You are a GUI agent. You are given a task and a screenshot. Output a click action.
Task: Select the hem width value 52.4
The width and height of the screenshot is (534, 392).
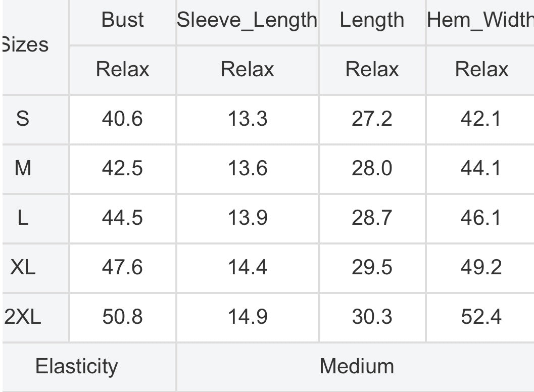click(481, 316)
